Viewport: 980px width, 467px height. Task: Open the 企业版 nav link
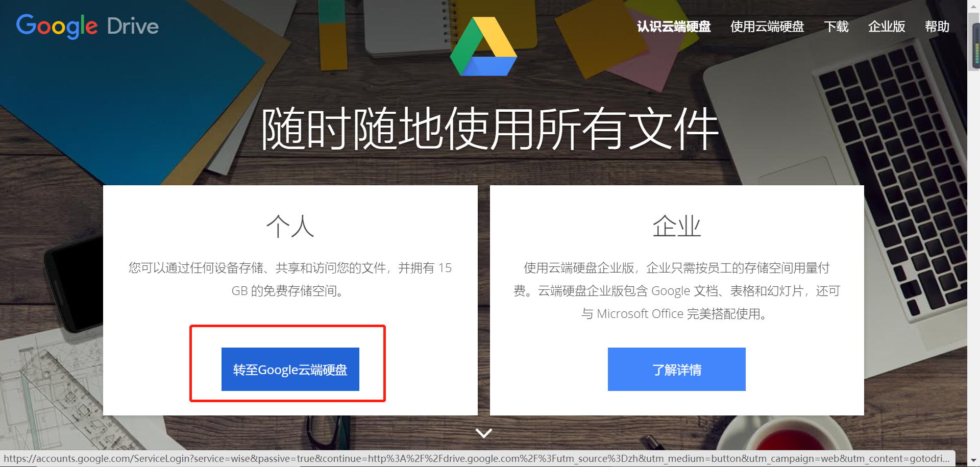click(887, 27)
